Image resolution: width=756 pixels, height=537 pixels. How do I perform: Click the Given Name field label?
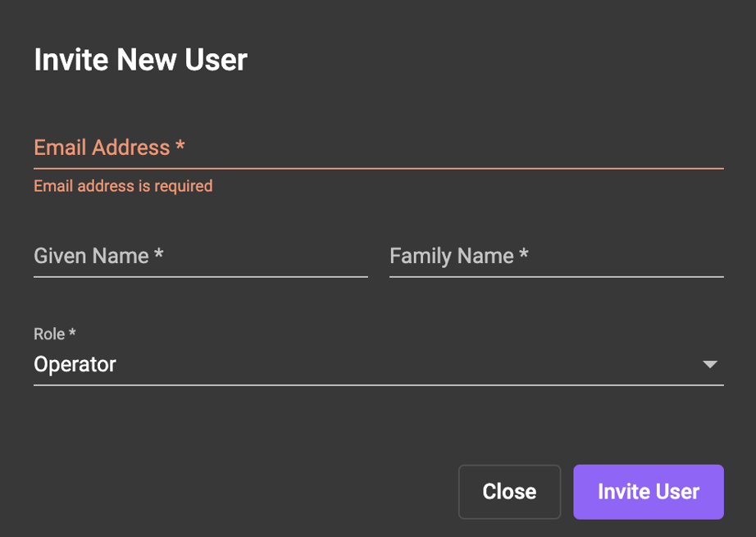coord(92,256)
